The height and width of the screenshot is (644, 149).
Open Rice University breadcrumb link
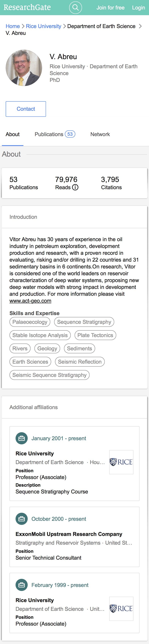pyautogui.click(x=43, y=26)
